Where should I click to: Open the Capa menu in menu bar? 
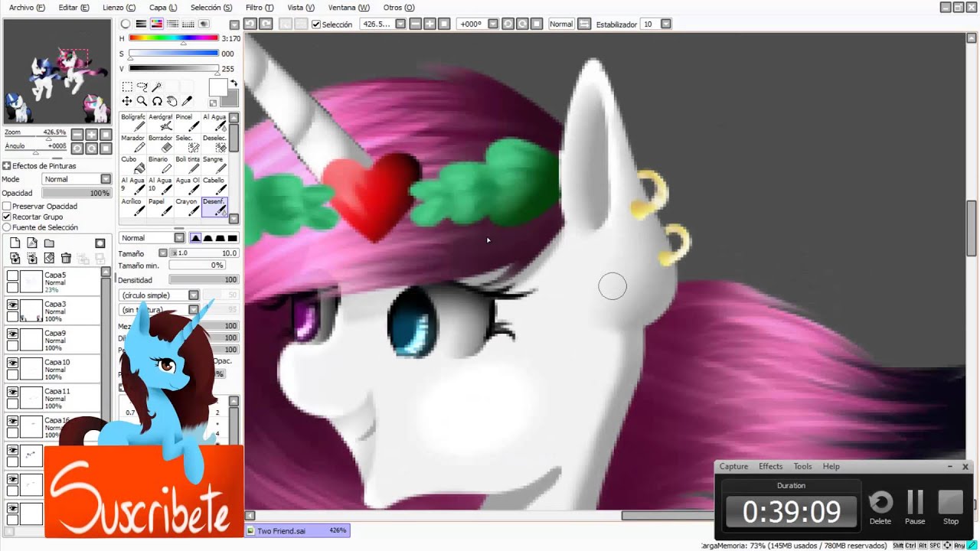[x=162, y=8]
